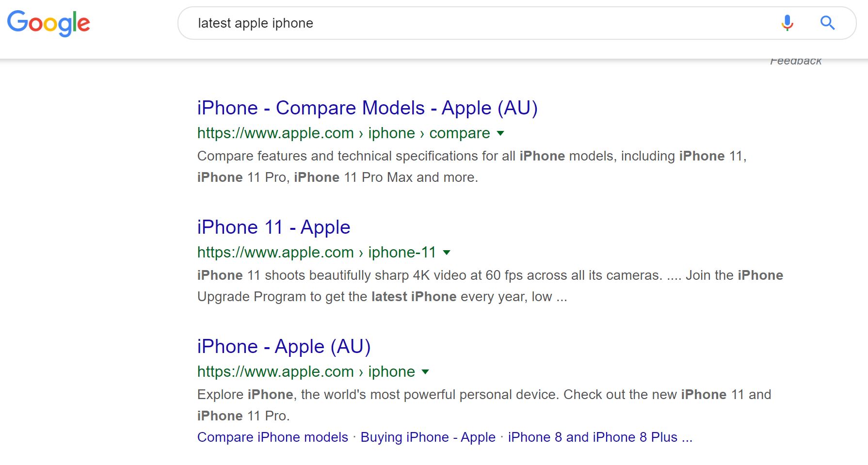Click the apple.com › iphone-11 URL

[x=316, y=252]
